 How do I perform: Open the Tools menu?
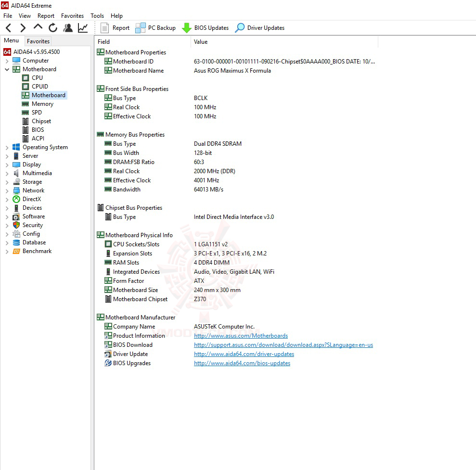(x=97, y=16)
